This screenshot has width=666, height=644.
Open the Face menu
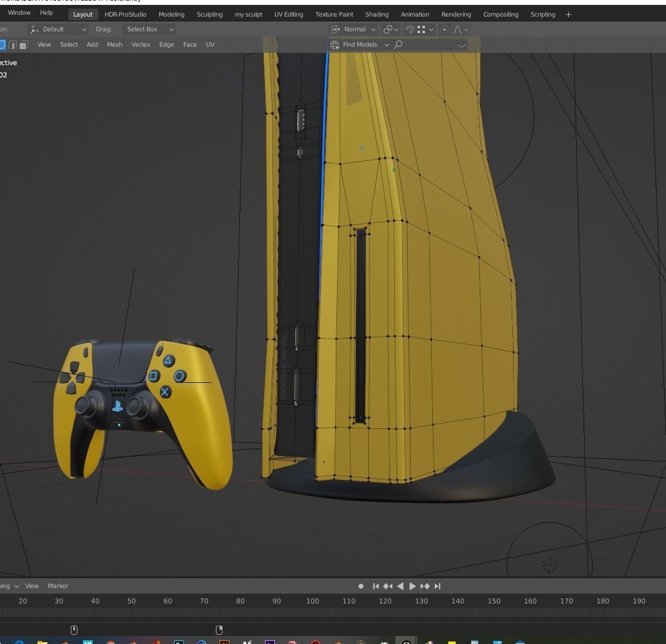[x=190, y=45]
